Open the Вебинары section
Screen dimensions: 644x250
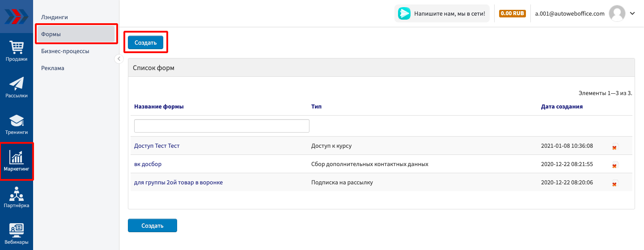[16, 234]
